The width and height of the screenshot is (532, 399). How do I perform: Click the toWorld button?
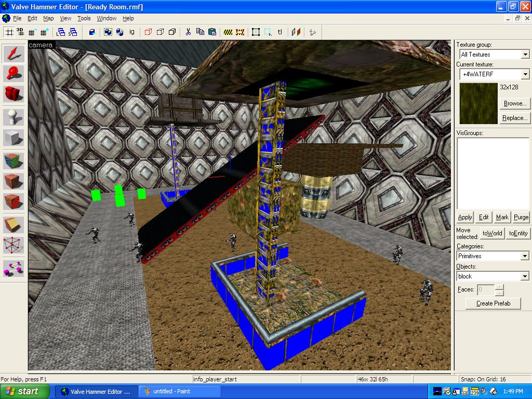493,233
